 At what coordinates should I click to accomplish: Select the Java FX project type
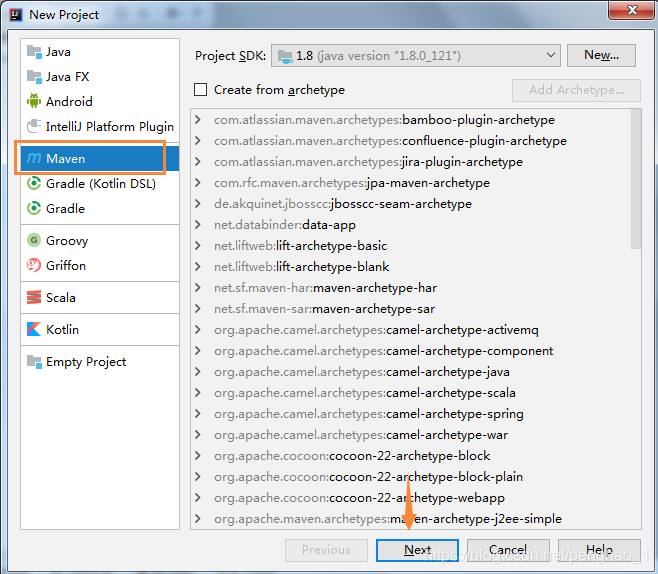(x=100, y=77)
